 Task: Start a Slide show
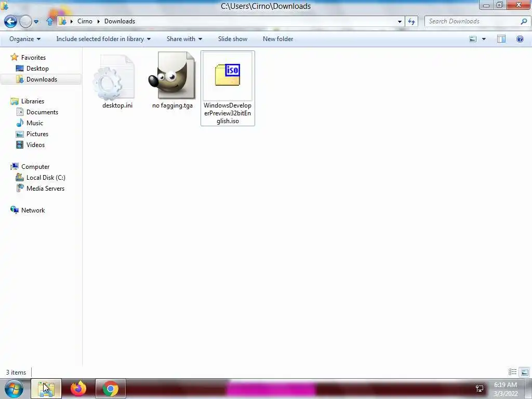click(233, 39)
